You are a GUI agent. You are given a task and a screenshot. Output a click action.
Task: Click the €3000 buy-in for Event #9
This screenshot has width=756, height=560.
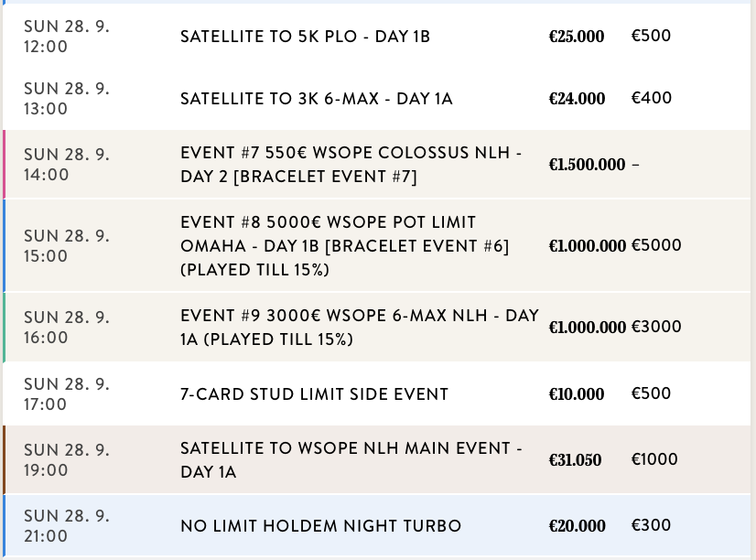656,327
